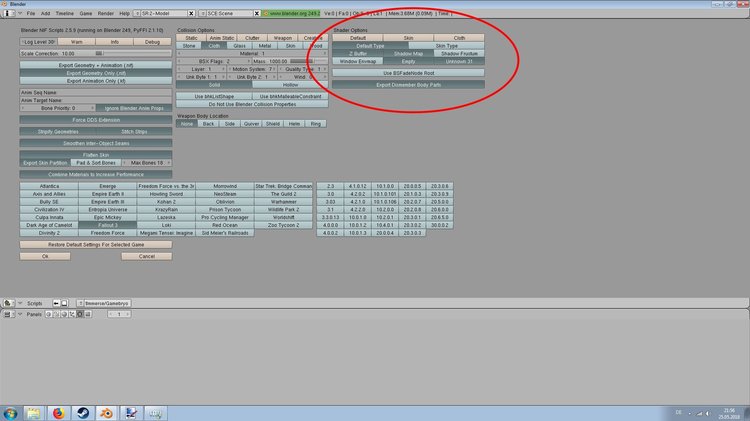The width and height of the screenshot is (750, 421).
Task: Select Civilization IV in the game list
Action: (49, 210)
